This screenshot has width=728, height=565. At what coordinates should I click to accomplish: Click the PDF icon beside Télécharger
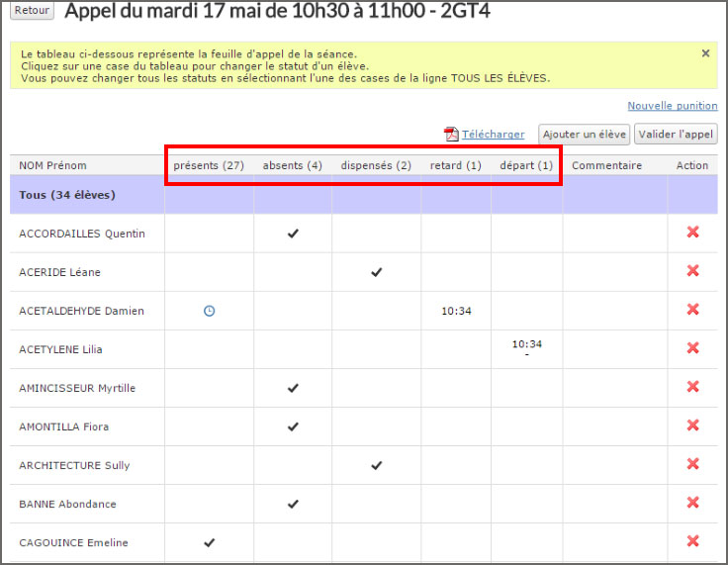point(451,135)
